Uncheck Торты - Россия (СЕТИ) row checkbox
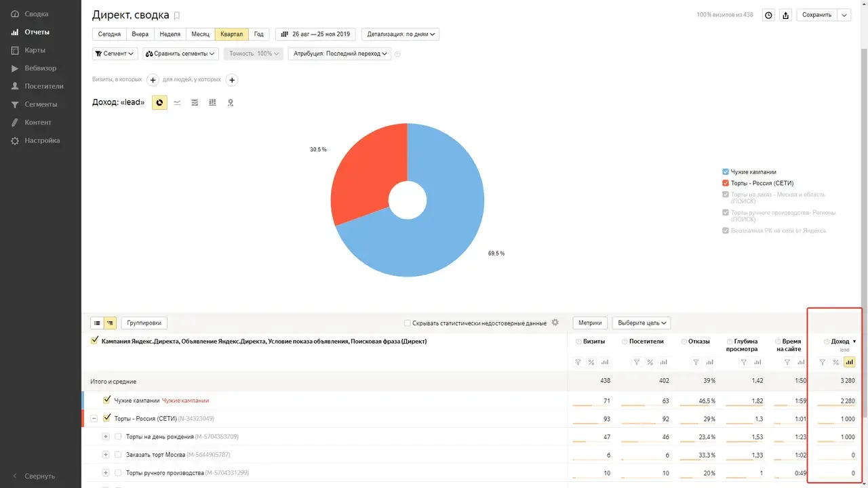 pos(106,418)
